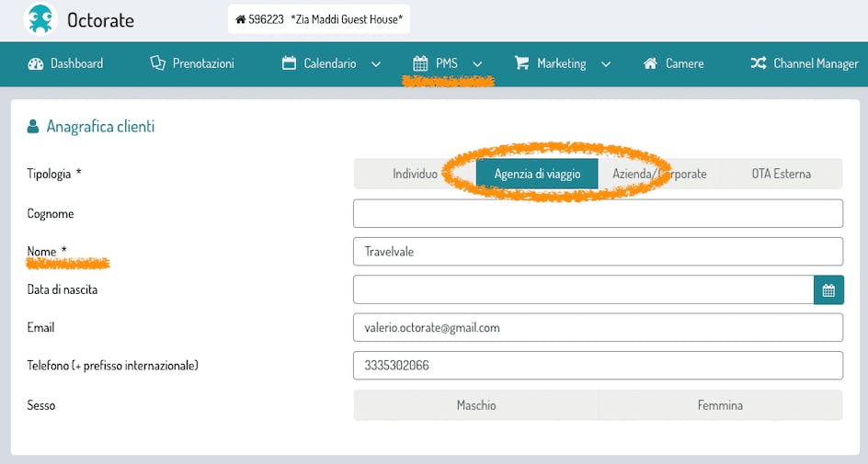The width and height of the screenshot is (868, 464).
Task: Select Azienda/Corporate tipologia option
Action: tap(659, 174)
